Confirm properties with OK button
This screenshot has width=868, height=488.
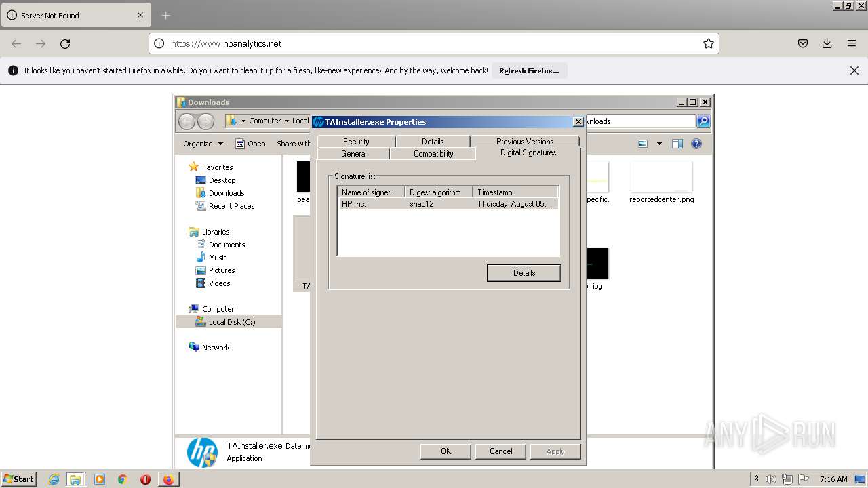point(446,451)
